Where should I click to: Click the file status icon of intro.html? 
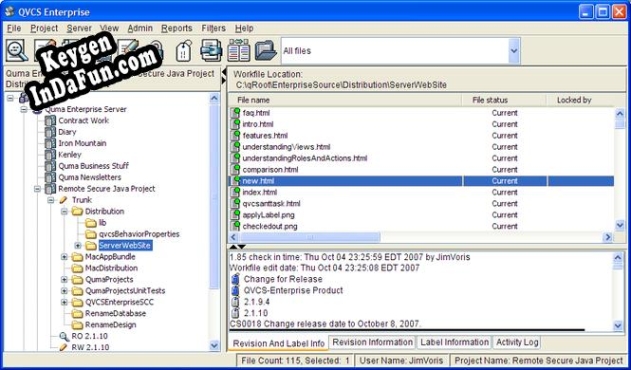(x=235, y=124)
